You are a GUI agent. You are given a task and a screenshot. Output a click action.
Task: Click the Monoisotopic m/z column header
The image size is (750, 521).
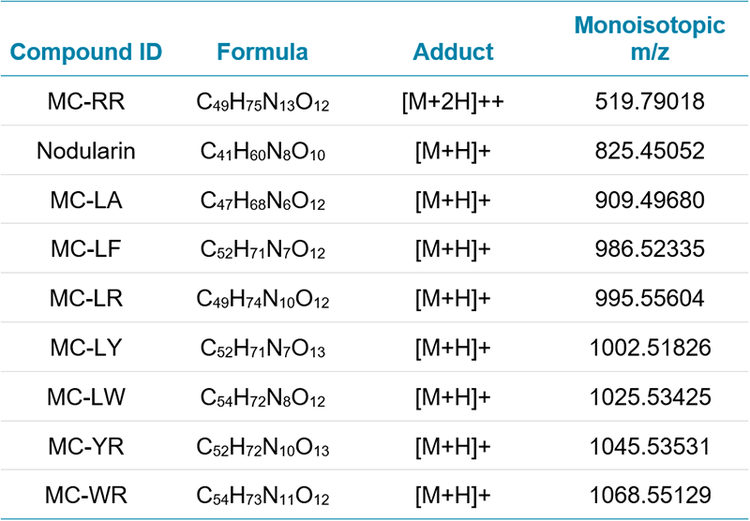[650, 40]
